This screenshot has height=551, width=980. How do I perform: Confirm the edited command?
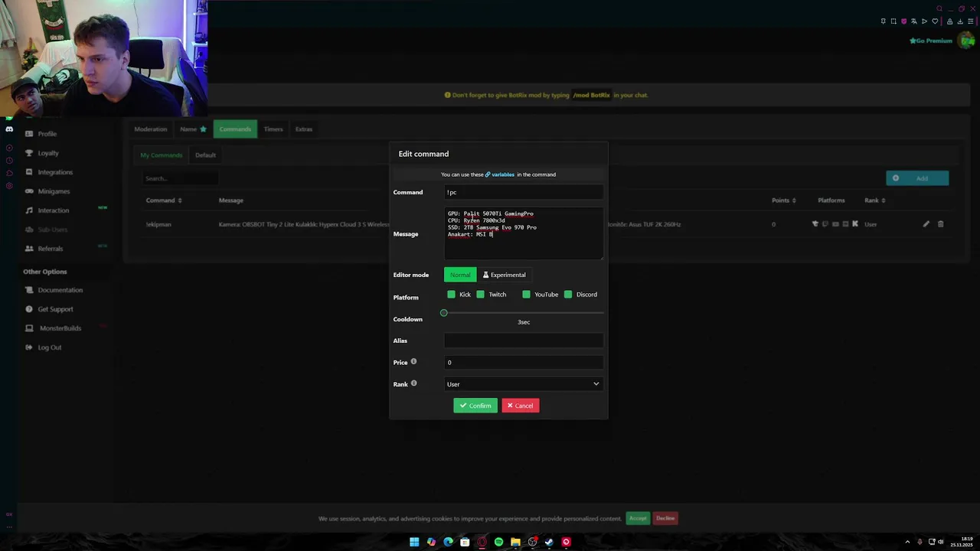coord(475,406)
